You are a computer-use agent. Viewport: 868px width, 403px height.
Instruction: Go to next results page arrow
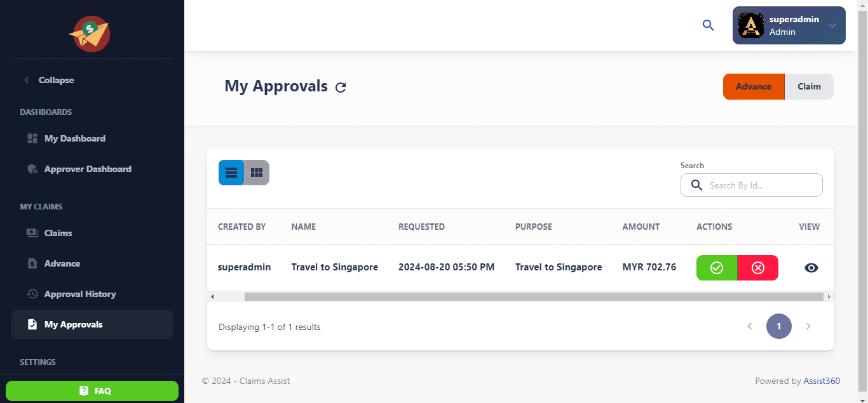coord(808,326)
